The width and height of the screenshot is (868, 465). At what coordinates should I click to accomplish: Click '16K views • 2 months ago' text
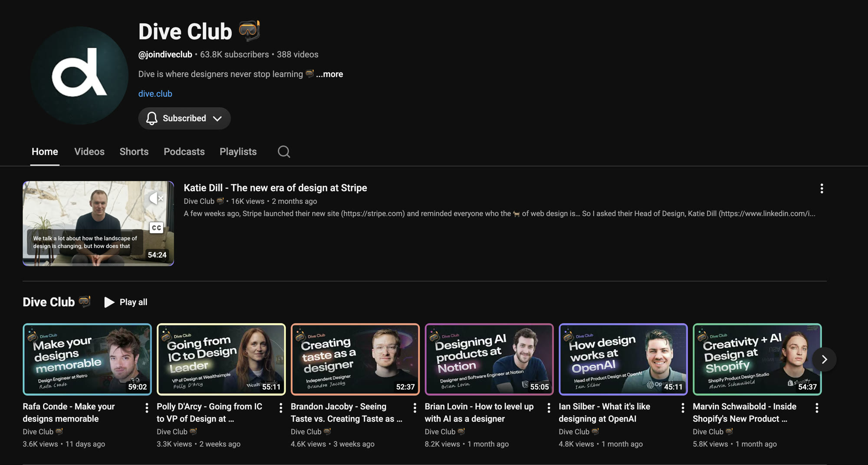274,201
